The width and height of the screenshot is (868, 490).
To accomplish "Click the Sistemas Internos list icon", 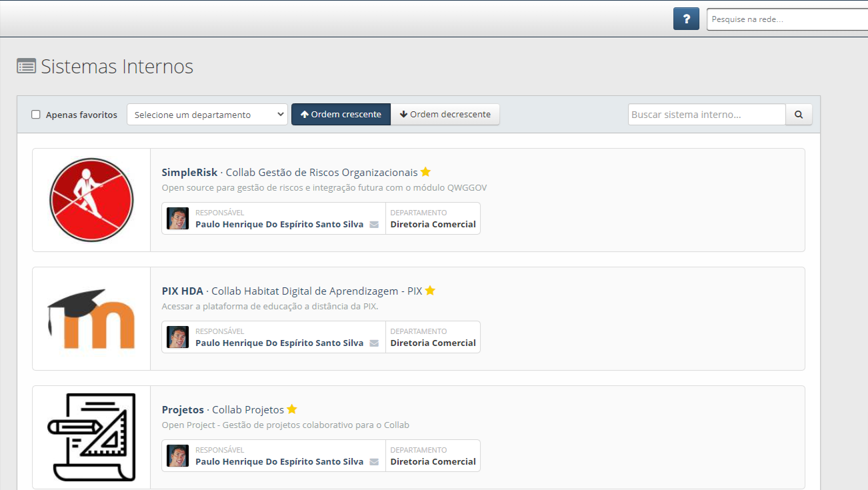I will (26, 66).
